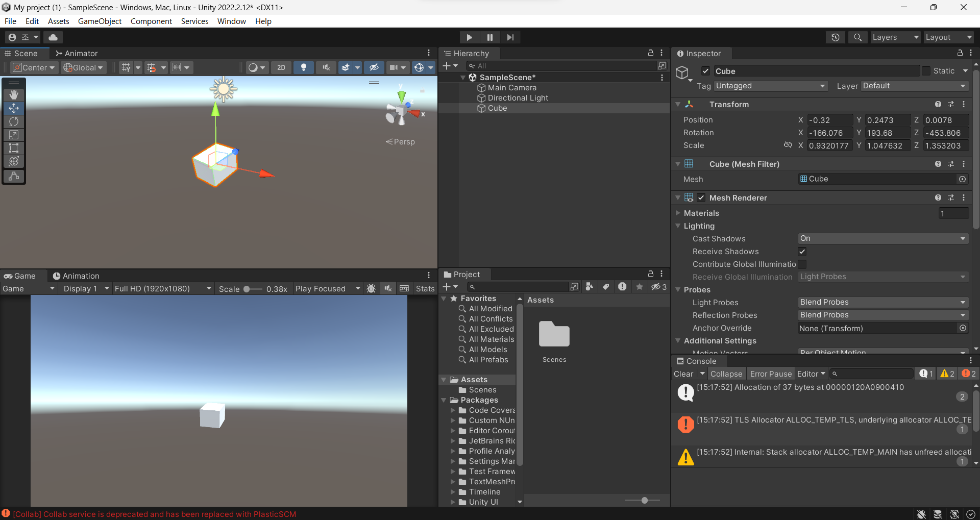
Task: Toggle Console Collapse button
Action: [726, 374]
